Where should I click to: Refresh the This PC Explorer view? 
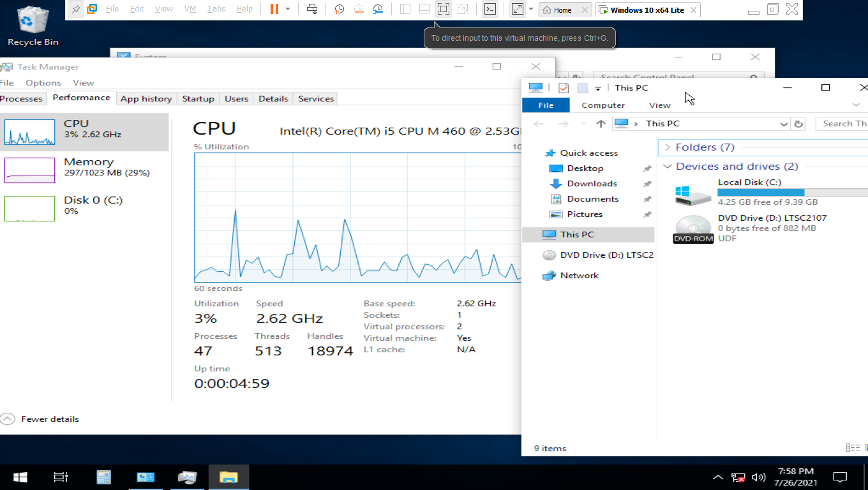798,124
